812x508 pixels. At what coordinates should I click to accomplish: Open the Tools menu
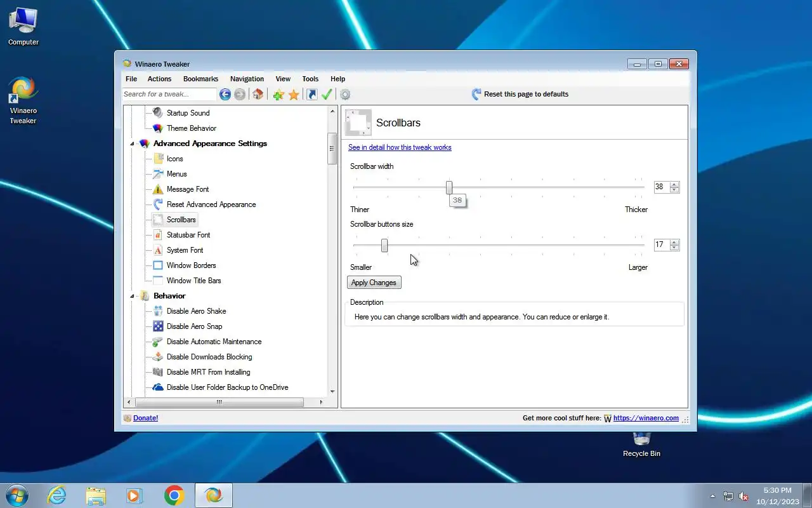(x=310, y=79)
